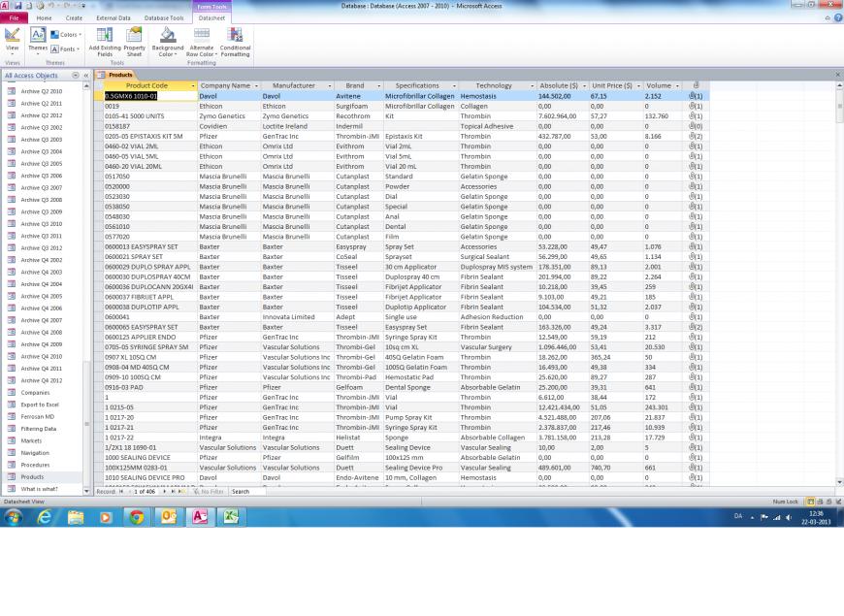The image size is (844, 616).
Task: Open Company Name column filter dropdown
Action: (256, 86)
